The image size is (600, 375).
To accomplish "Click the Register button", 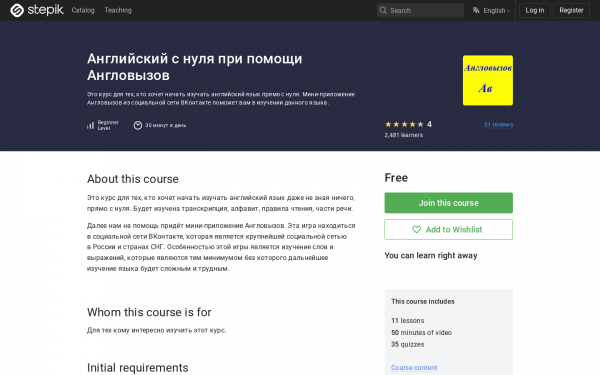I will 571,10.
